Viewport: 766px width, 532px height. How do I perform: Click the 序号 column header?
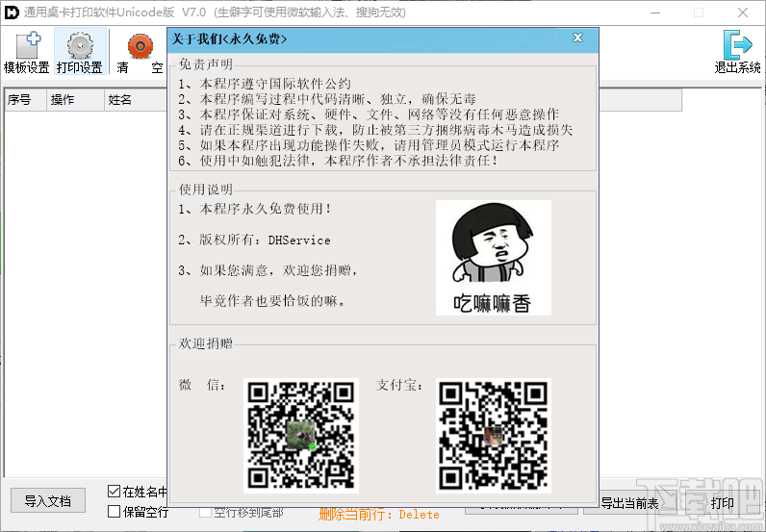pyautogui.click(x=25, y=100)
